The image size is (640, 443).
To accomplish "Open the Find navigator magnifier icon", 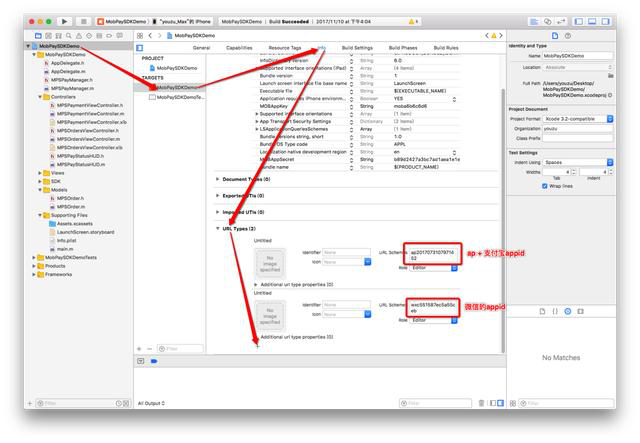I will [x=69, y=36].
